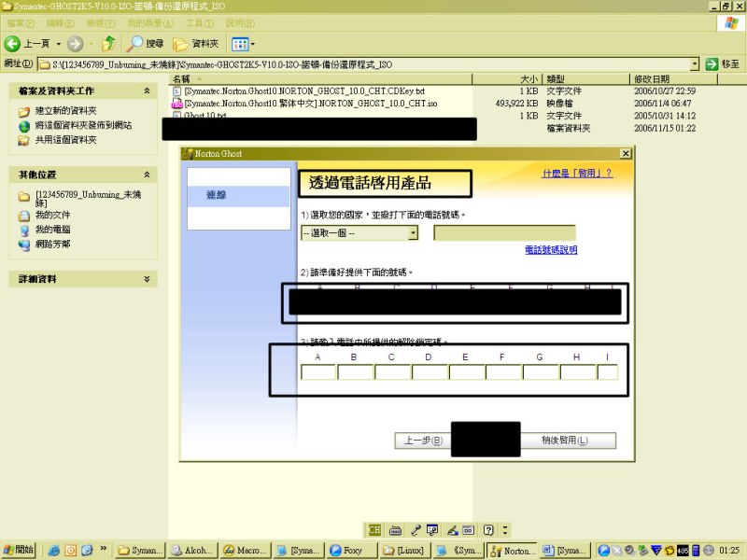Click unlock code field A
The image size is (747, 560).
317,371
